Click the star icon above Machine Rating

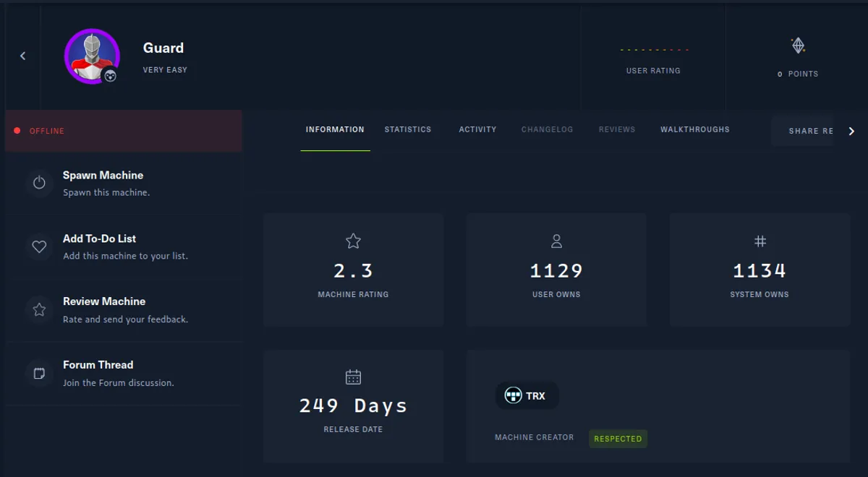coord(353,241)
